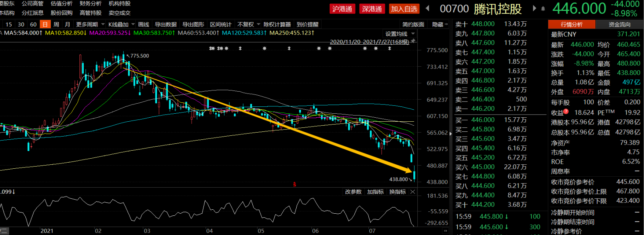Click the 卖十 448.000 ask row

point(491,24)
